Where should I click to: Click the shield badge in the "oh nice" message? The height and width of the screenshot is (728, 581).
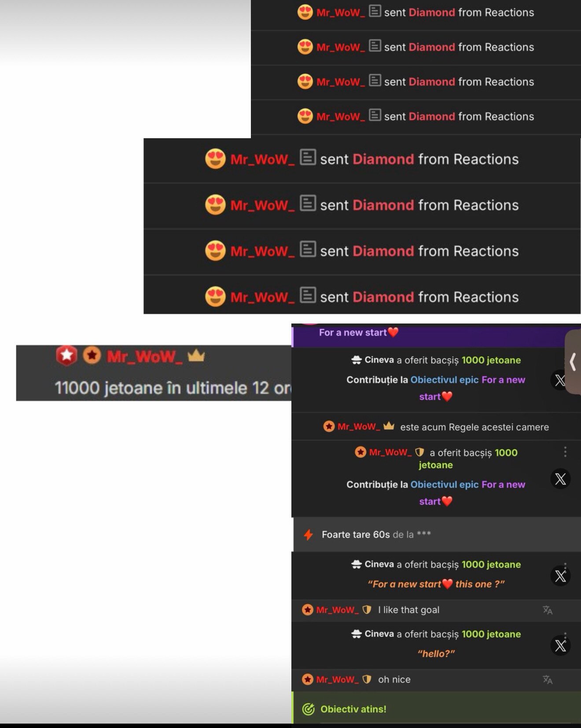click(367, 680)
